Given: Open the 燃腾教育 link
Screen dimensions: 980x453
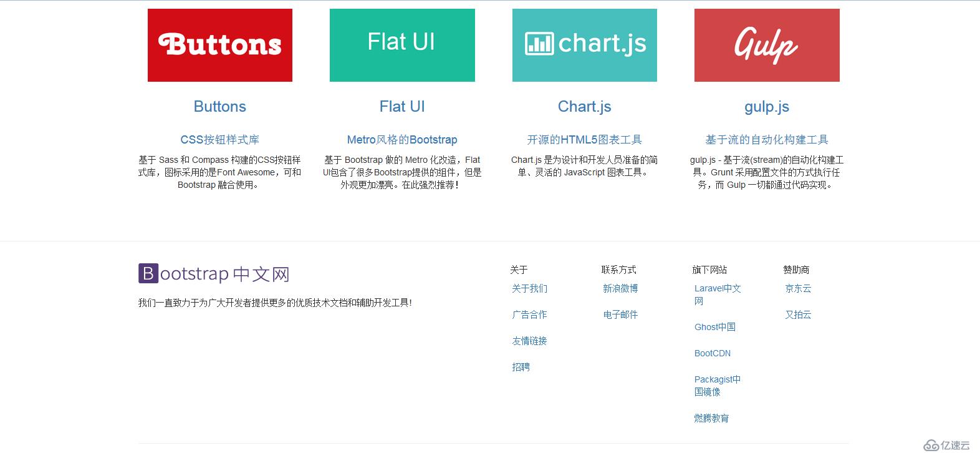Looking at the screenshot, I should pyautogui.click(x=712, y=418).
